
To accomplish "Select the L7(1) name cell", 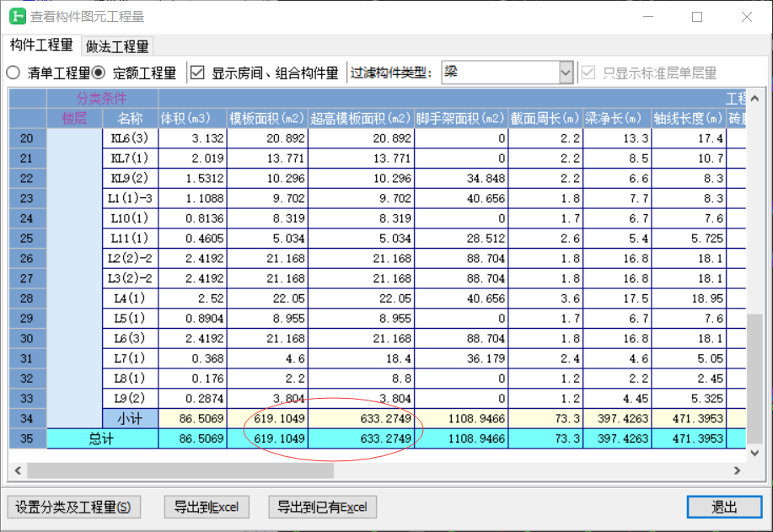I will tap(130, 358).
